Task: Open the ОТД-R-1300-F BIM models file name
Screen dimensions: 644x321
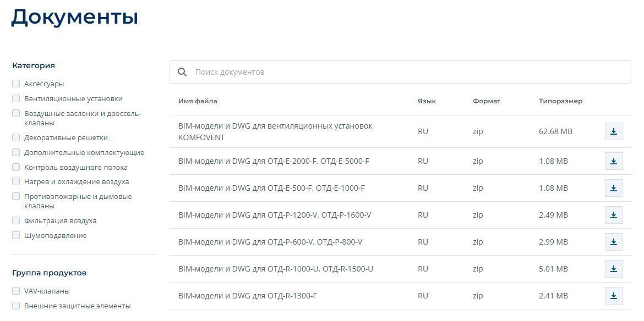Action: tap(247, 296)
